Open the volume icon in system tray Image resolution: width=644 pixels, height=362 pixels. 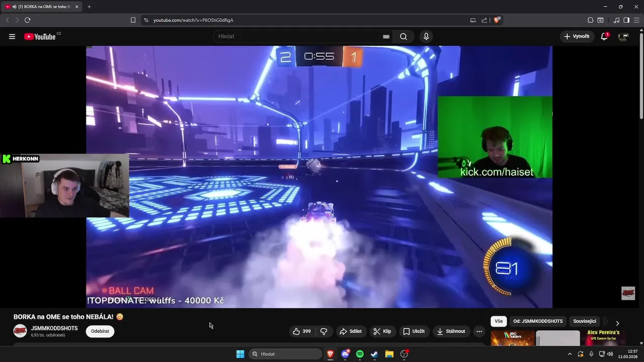pos(610,354)
